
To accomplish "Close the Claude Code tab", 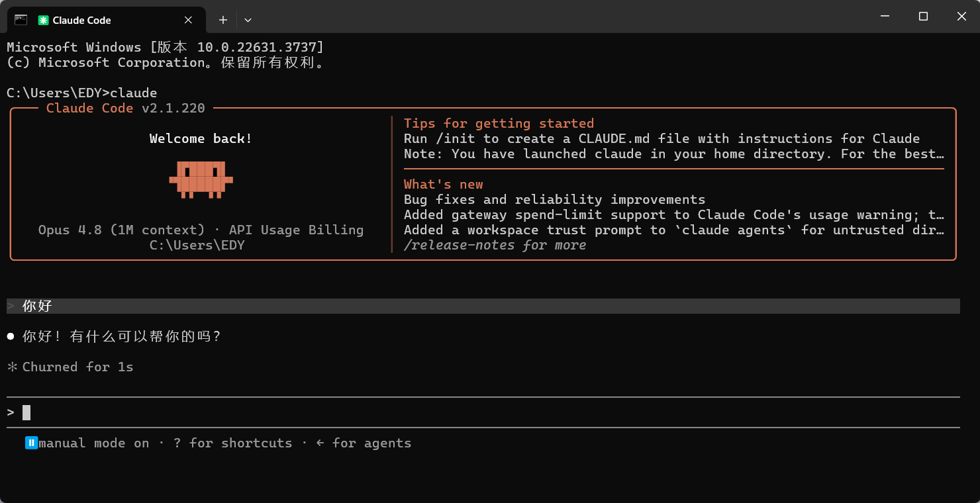I will coord(188,21).
